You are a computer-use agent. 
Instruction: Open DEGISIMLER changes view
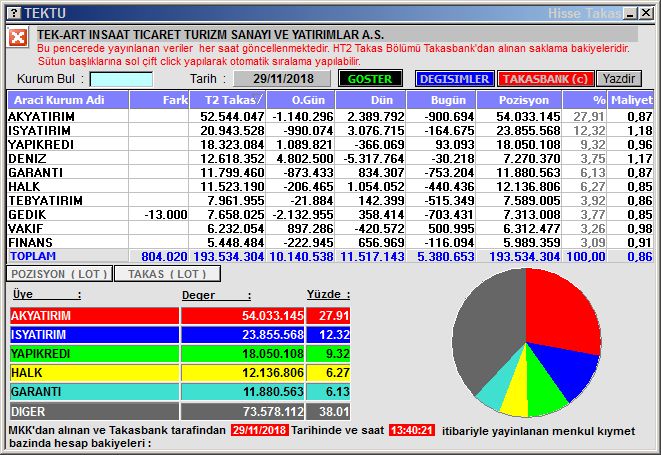454,79
